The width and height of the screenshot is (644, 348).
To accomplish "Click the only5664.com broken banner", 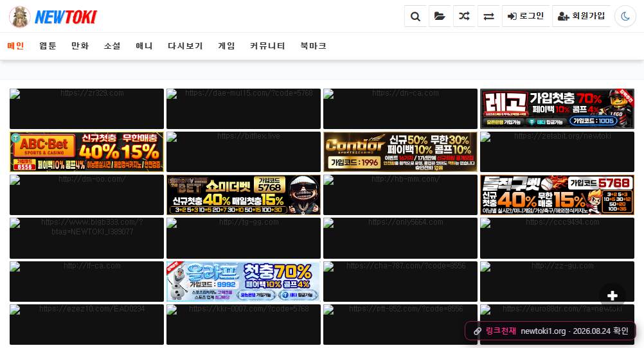I will (x=400, y=238).
